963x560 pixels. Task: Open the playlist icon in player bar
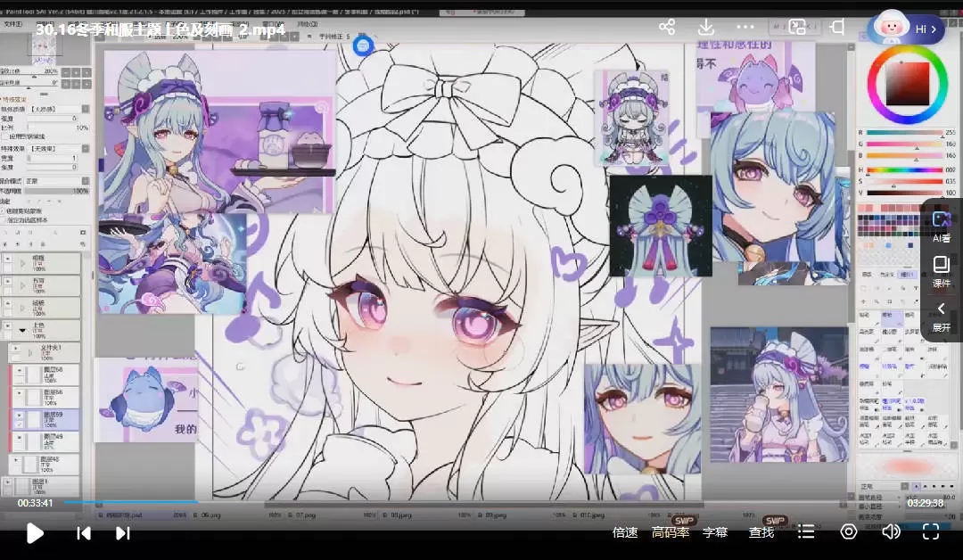pos(806,531)
